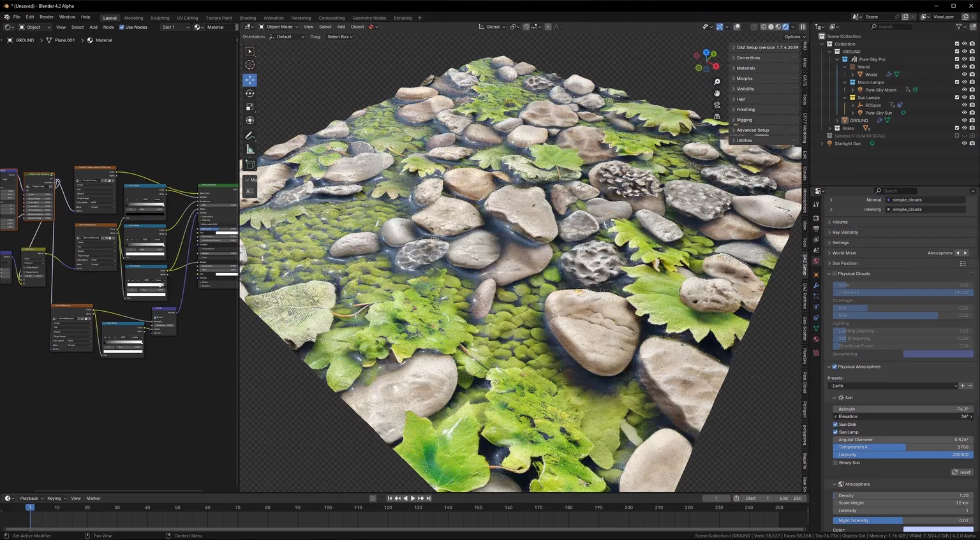This screenshot has width=980, height=540.
Task: Select the Measure tool in viewport toolbar
Action: pyautogui.click(x=249, y=149)
